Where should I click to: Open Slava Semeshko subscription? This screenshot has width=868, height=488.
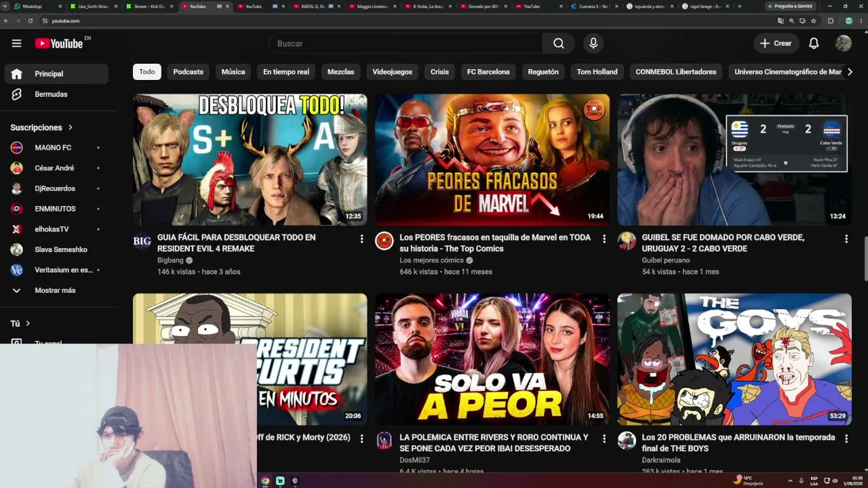(56, 249)
